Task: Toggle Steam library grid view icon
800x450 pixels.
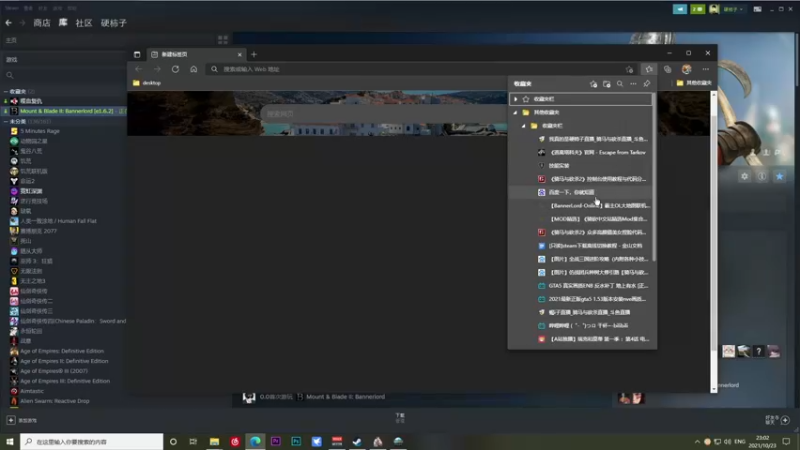Action: (x=223, y=40)
